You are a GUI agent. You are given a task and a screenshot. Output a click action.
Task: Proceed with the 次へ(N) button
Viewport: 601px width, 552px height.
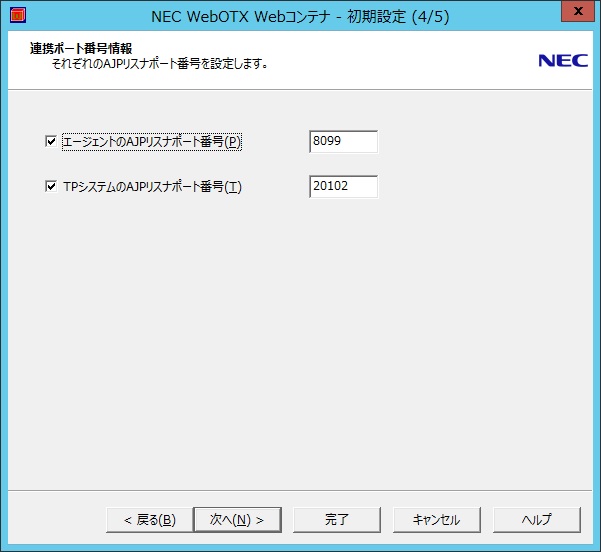click(237, 520)
